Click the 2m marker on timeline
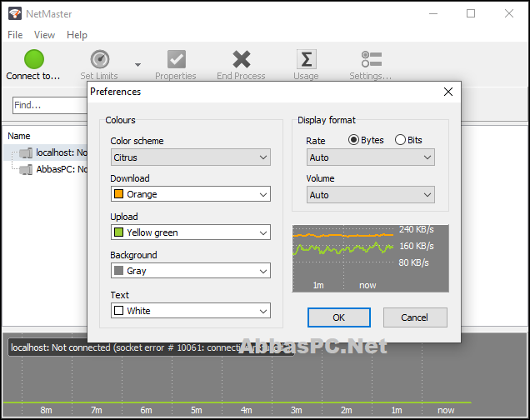The height and width of the screenshot is (420, 530). click(347, 410)
